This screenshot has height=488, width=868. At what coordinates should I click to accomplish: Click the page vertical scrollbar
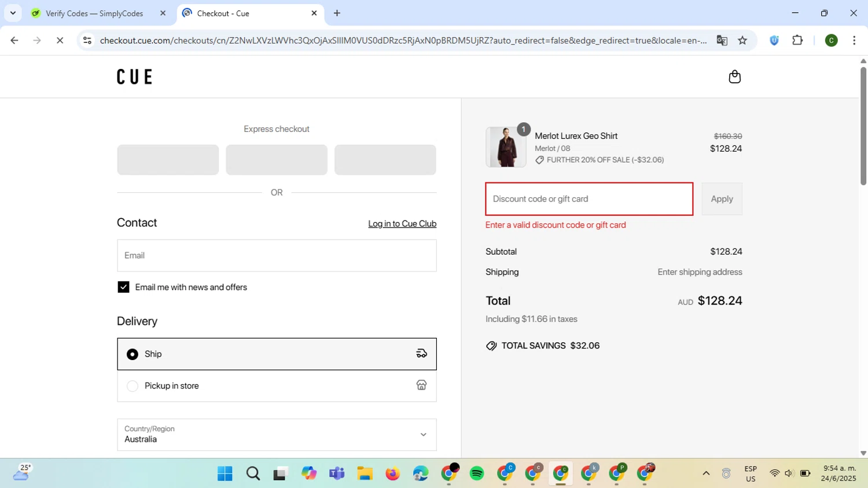tap(863, 126)
